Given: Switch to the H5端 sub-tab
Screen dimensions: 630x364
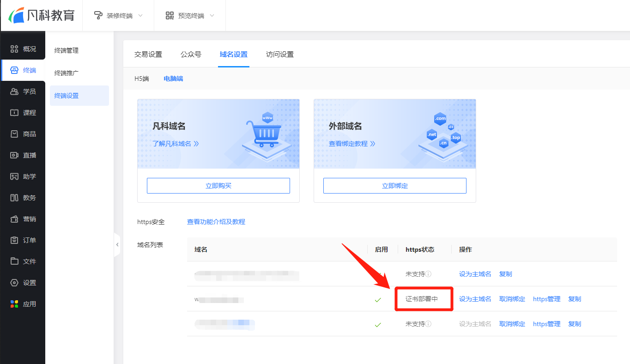Looking at the screenshot, I should click(x=142, y=79).
